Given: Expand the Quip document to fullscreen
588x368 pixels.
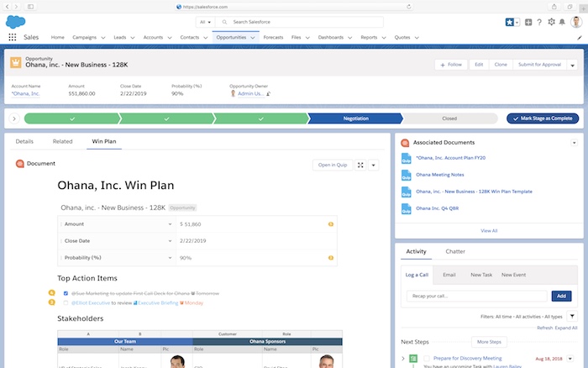Looking at the screenshot, I should point(360,166).
